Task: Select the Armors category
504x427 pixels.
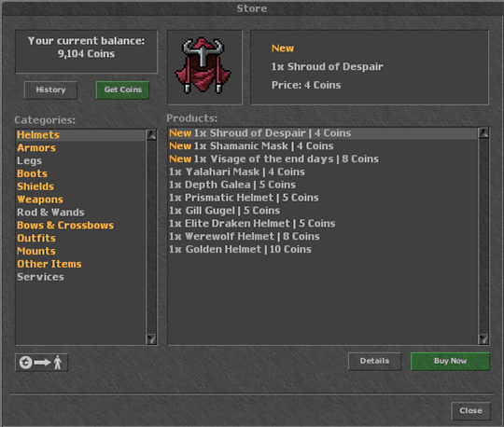Action: coord(36,147)
